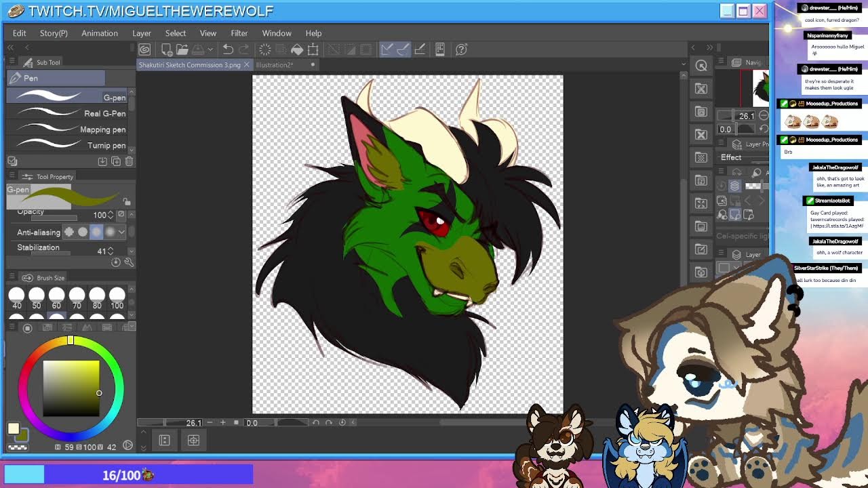Select no anti-aliasing option
The image size is (868, 488).
(x=69, y=232)
